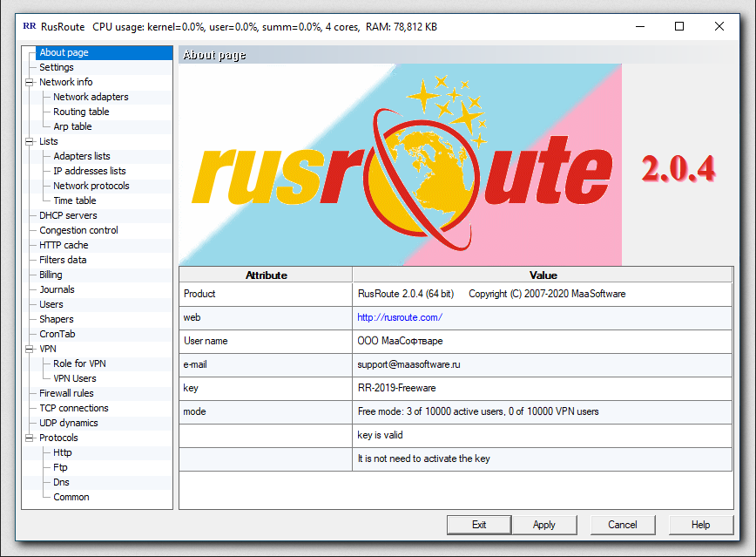Open UDP dynamics
This screenshot has height=557, width=756.
69,424
